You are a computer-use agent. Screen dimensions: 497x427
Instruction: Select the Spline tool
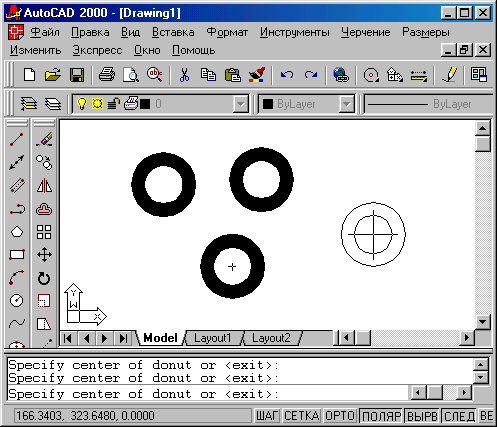tap(17, 323)
